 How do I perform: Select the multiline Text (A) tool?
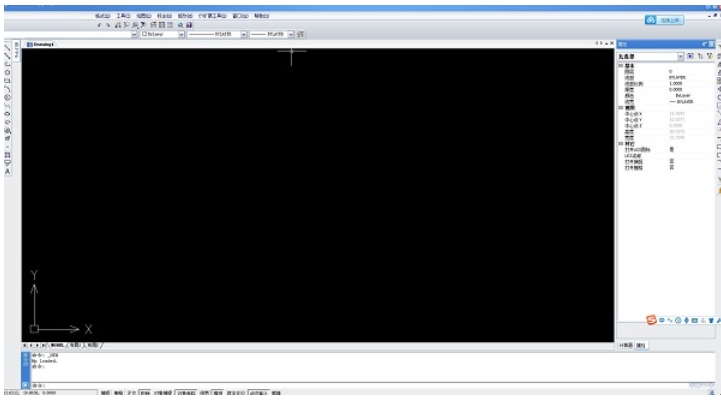[x=7, y=171]
